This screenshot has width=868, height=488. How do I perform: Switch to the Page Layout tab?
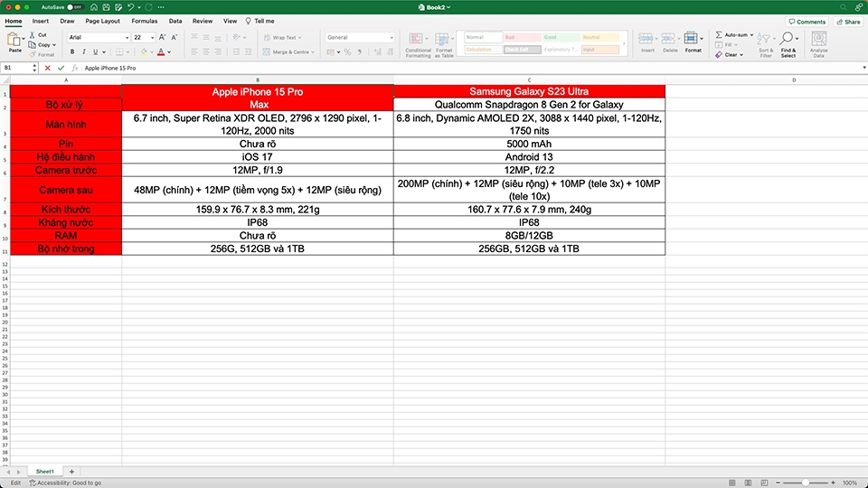[102, 21]
